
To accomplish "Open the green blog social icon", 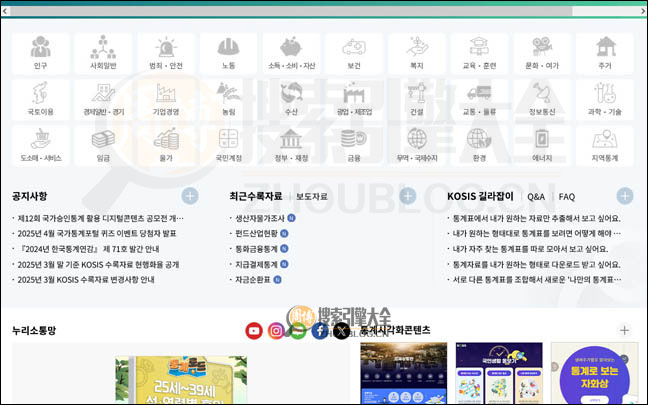I will [298, 331].
